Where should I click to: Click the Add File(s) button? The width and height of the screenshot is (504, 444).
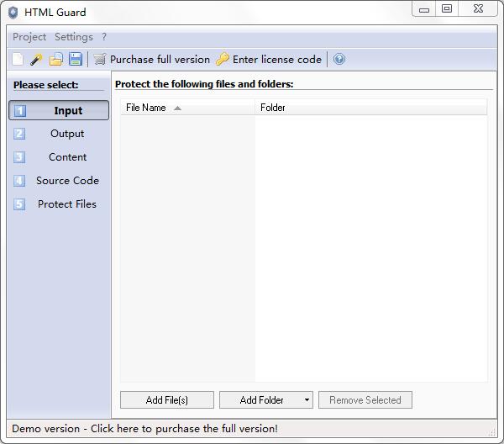tap(167, 400)
